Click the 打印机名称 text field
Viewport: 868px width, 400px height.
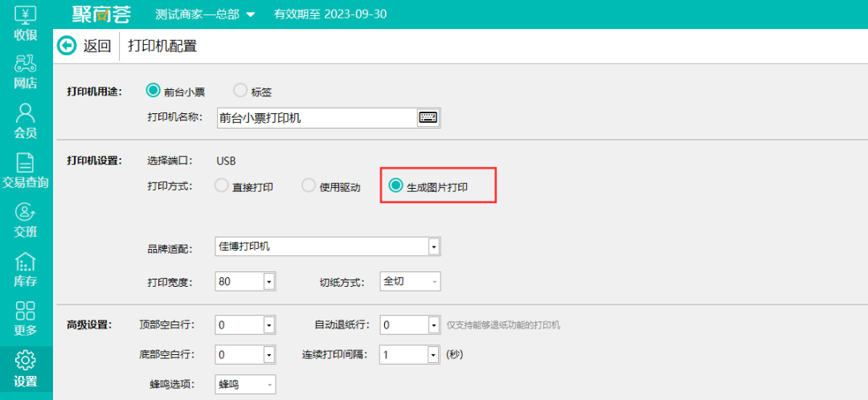pyautogui.click(x=317, y=118)
